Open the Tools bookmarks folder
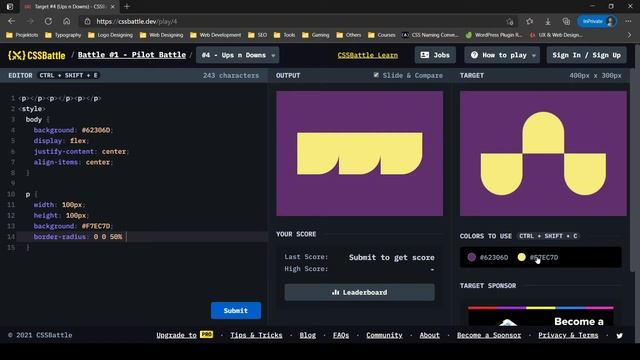This screenshot has height=360, width=640. tap(284, 35)
